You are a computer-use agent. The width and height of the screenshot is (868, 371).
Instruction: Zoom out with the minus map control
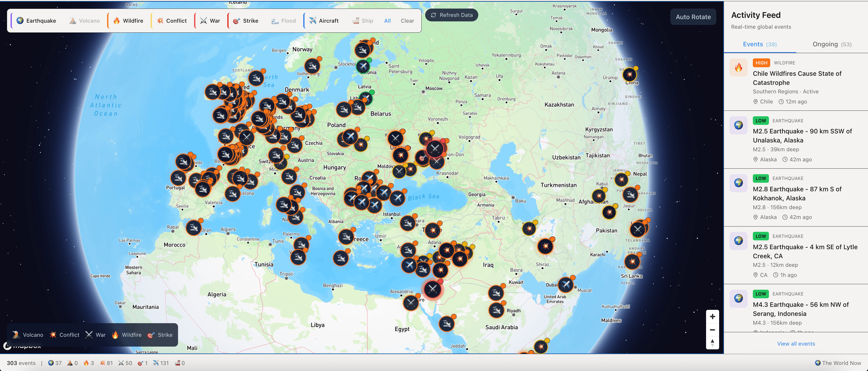tap(712, 329)
